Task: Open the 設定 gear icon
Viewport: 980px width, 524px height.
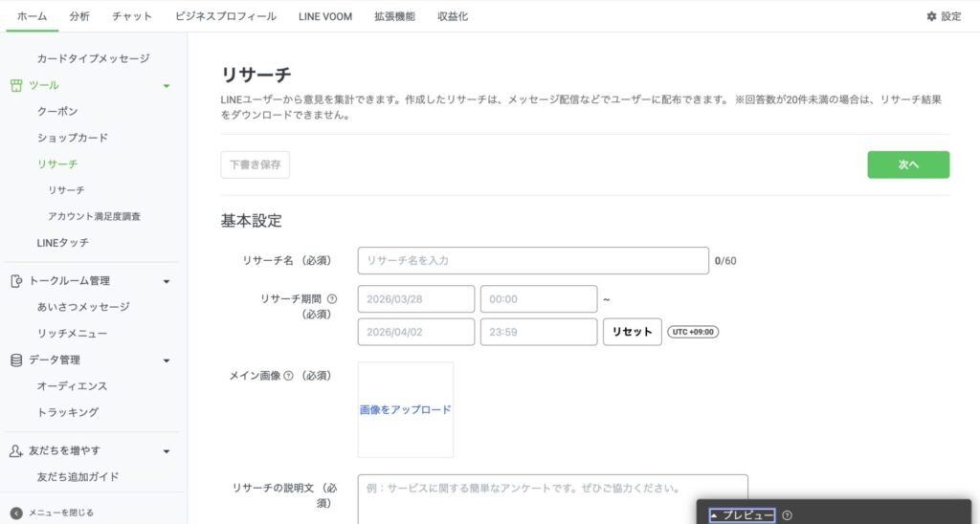Action: tap(931, 16)
